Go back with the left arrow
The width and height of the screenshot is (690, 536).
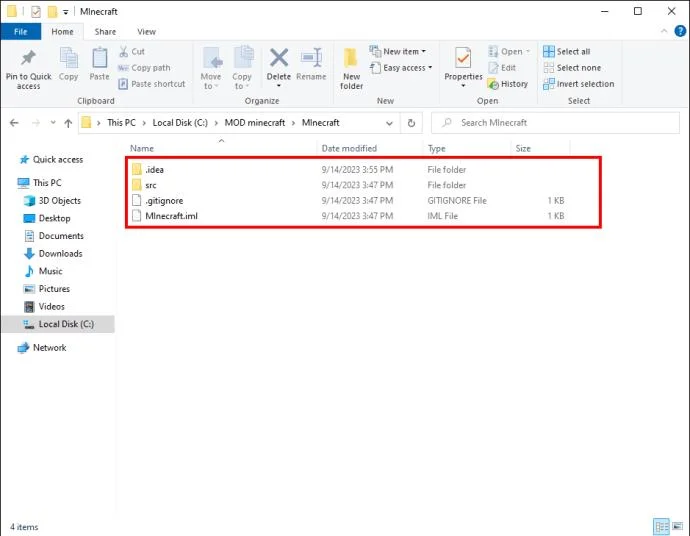pyautogui.click(x=14, y=123)
